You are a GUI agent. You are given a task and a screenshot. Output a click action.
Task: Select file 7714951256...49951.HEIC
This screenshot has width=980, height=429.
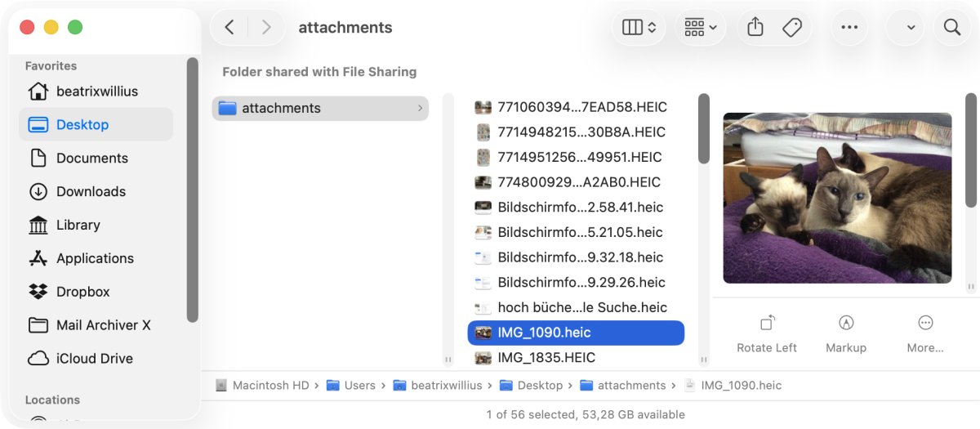point(576,157)
